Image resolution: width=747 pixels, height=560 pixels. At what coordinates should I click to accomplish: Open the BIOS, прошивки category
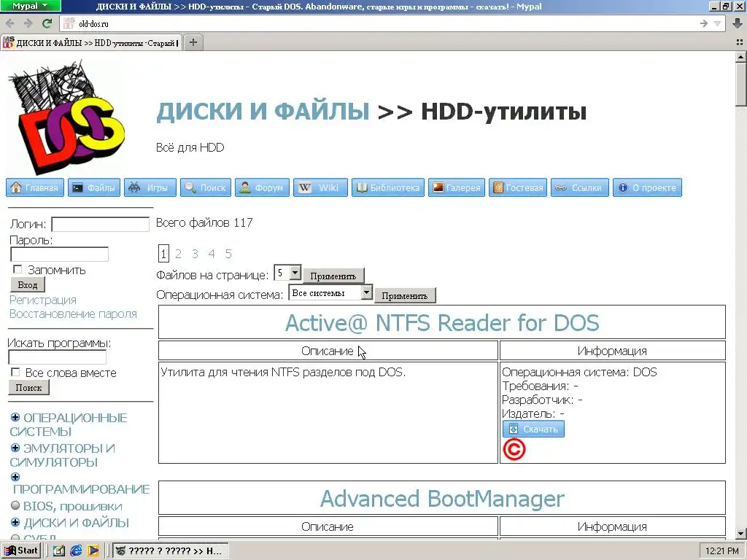point(72,506)
